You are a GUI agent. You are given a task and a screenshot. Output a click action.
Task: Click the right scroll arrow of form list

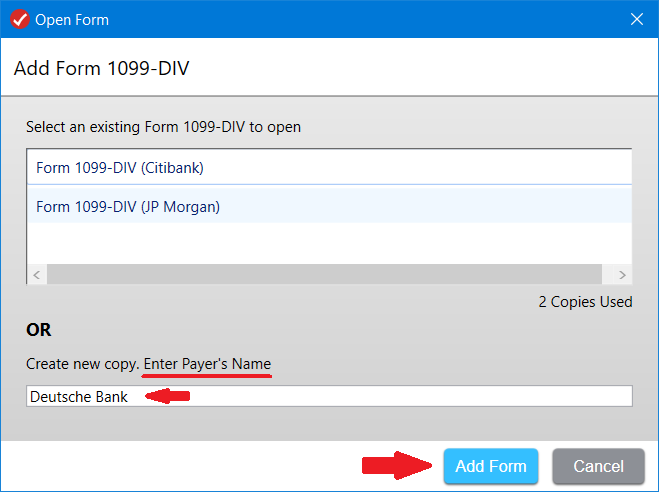pos(622,275)
